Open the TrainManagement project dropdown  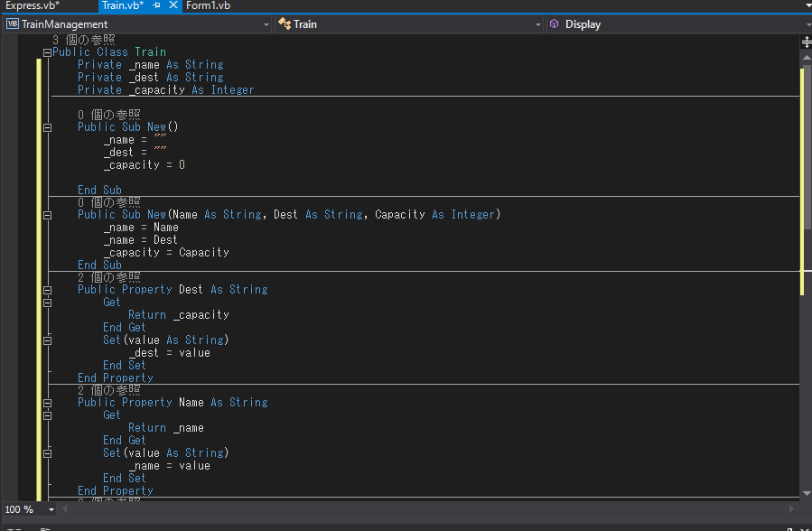point(266,24)
